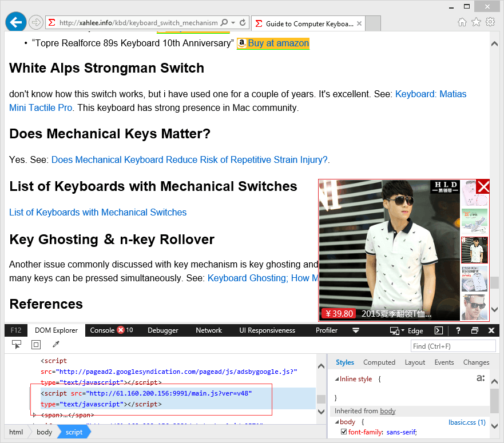
Task: Click the console toggle icon in toolbar
Action: pos(439,330)
